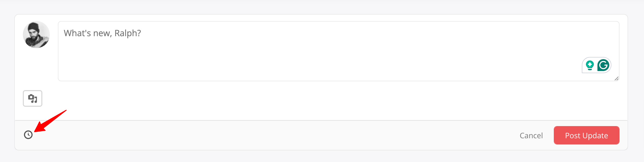Click the footer clock icon under the arrow
The height and width of the screenshot is (162, 644).
pyautogui.click(x=28, y=135)
